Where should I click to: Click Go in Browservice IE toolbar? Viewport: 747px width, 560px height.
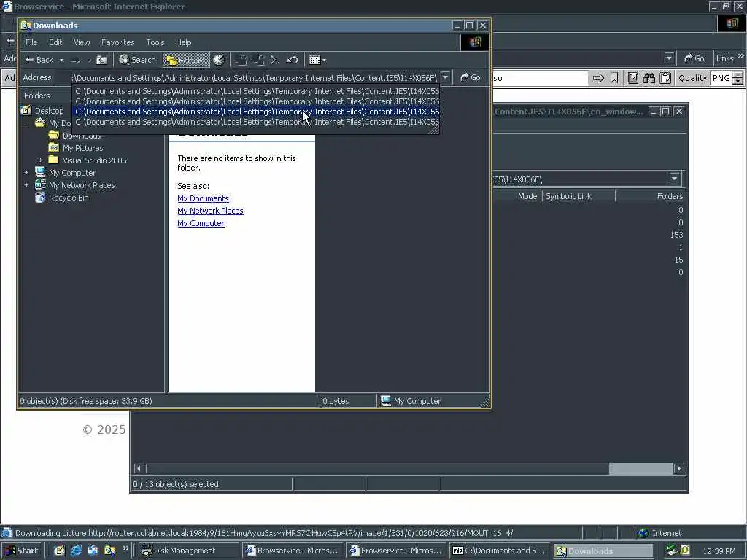(694, 58)
